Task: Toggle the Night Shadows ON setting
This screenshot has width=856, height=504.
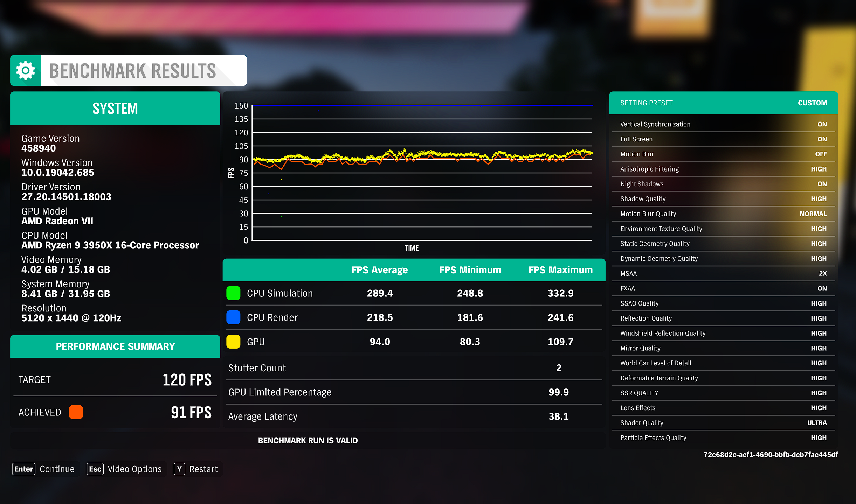Action: point(822,184)
